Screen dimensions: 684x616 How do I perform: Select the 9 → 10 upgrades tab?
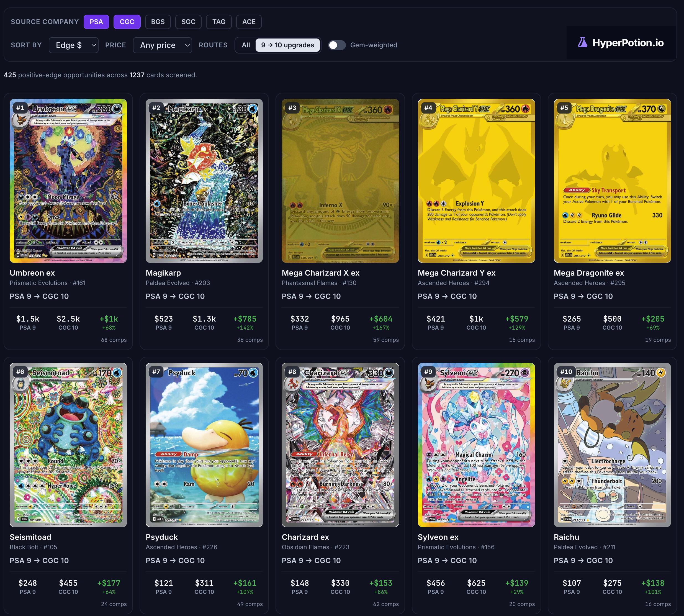pyautogui.click(x=287, y=45)
